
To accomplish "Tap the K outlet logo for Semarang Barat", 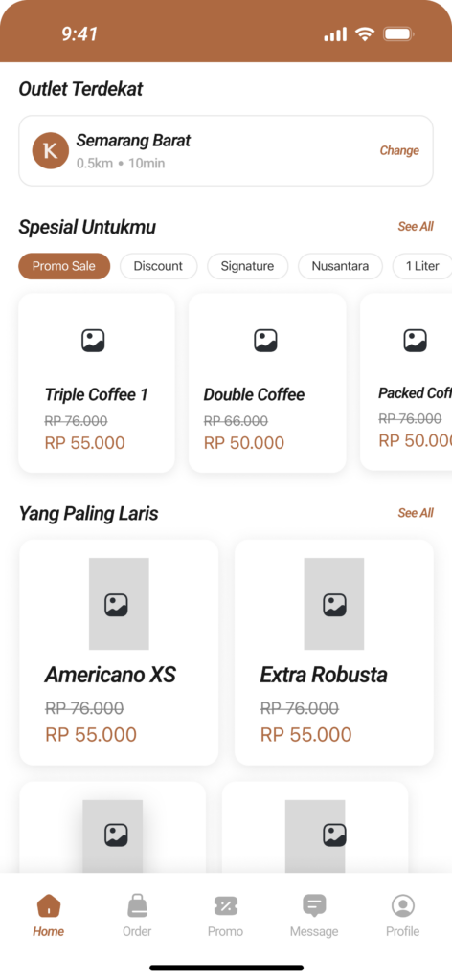I will click(51, 150).
